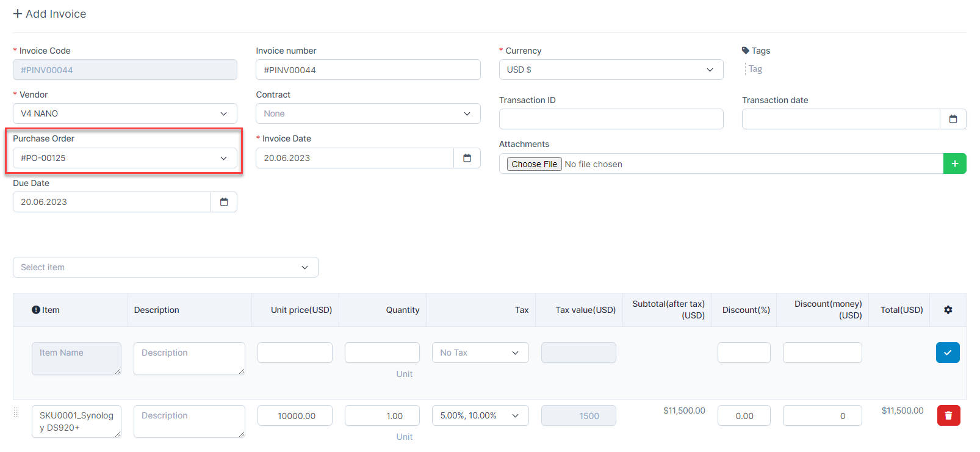The width and height of the screenshot is (980, 452).
Task: Click the Invoice number text field
Action: click(367, 70)
